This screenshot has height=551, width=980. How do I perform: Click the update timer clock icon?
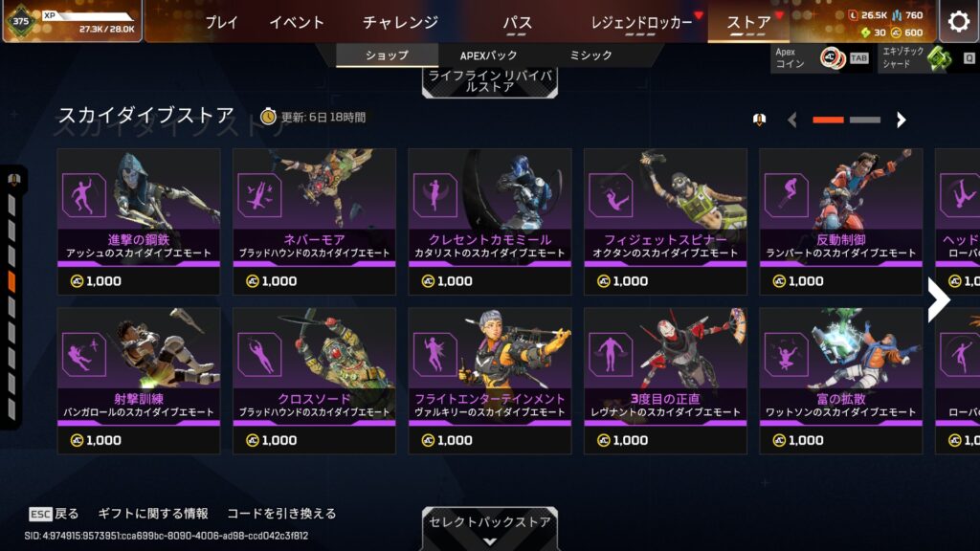click(268, 116)
